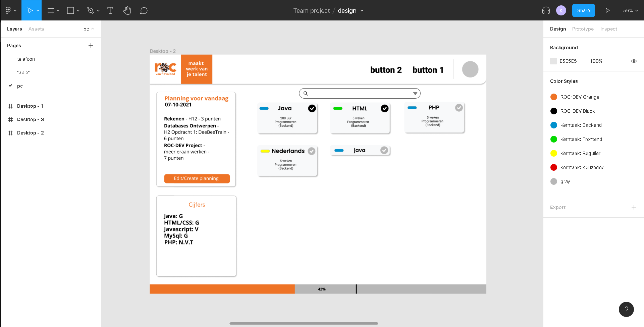Add a new page with plus icon
The width and height of the screenshot is (644, 327).
[91, 46]
